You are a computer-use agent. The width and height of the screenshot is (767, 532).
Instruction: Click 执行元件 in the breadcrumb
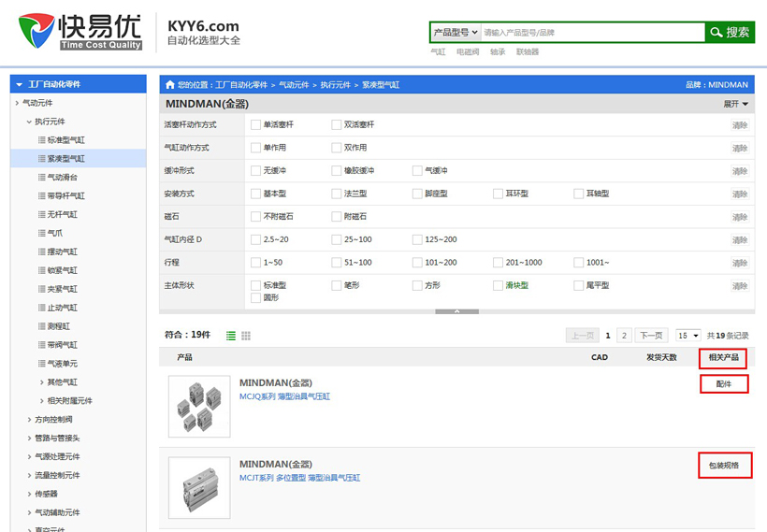point(336,84)
